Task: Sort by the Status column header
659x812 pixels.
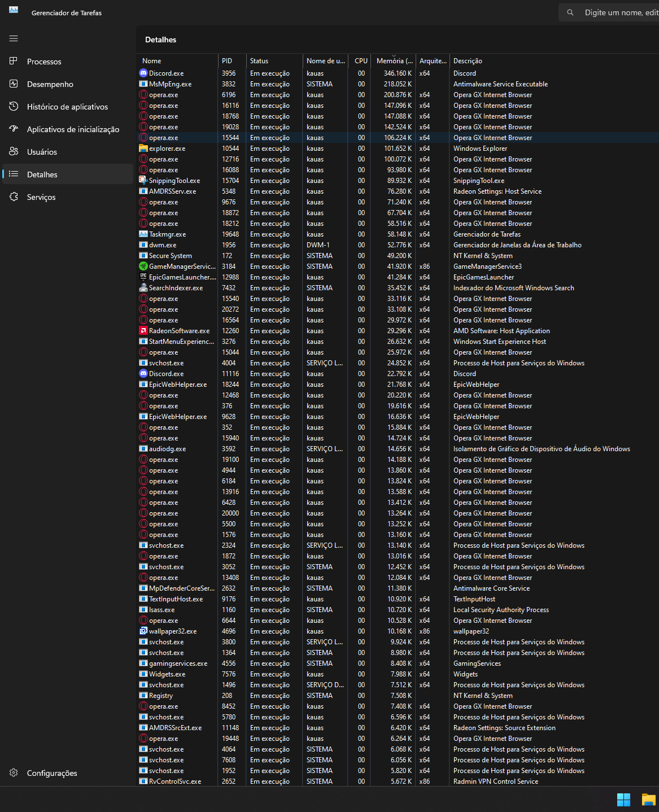Action: click(x=274, y=60)
